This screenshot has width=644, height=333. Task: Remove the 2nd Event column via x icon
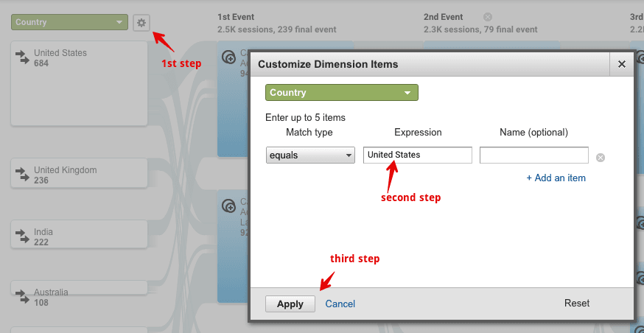[488, 17]
